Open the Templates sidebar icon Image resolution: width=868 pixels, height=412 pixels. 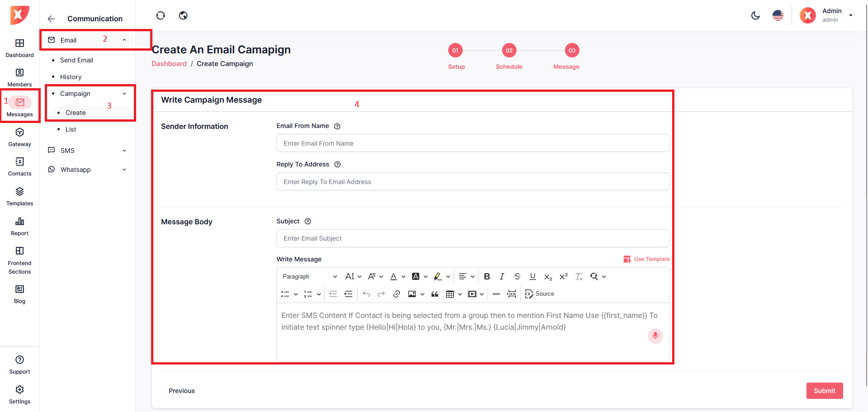point(19,196)
